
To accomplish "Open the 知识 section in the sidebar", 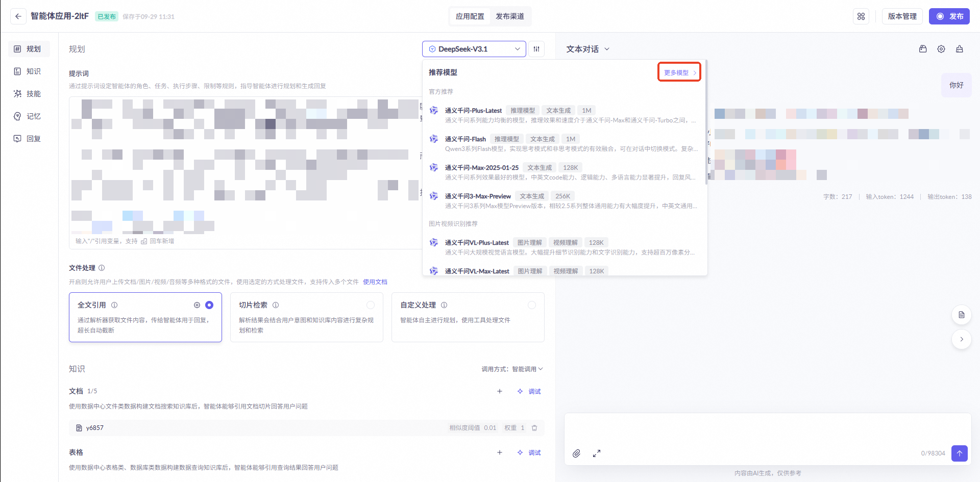I will [29, 71].
